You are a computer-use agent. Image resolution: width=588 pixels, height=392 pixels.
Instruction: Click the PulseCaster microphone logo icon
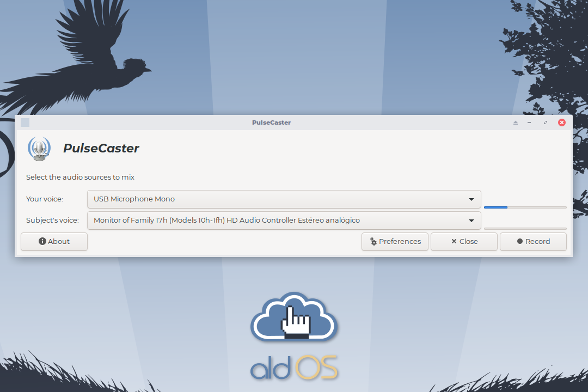click(x=39, y=149)
